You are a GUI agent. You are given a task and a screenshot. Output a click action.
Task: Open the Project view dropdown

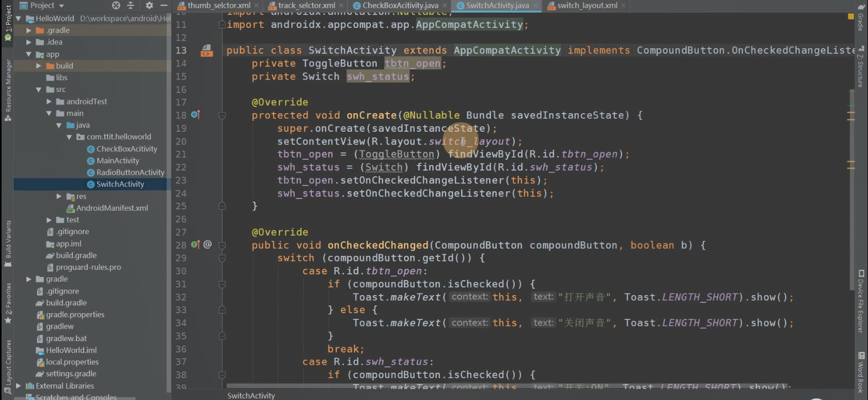(x=42, y=5)
